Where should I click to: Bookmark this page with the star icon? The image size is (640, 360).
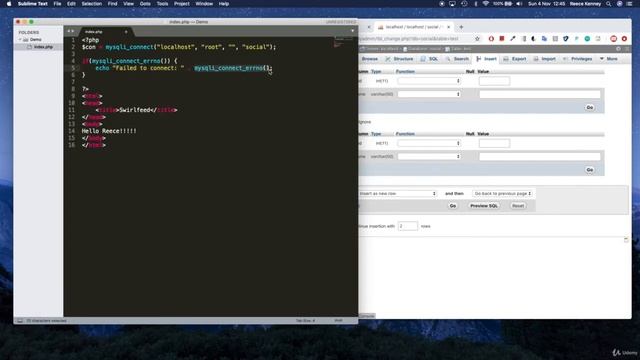(477, 39)
